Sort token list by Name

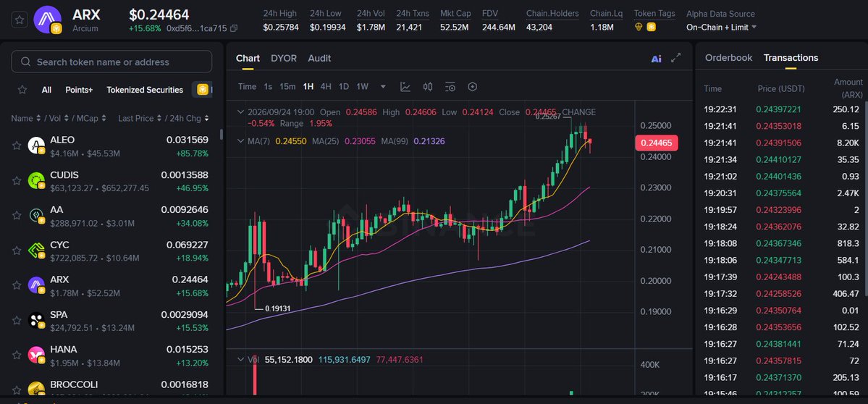pos(25,119)
